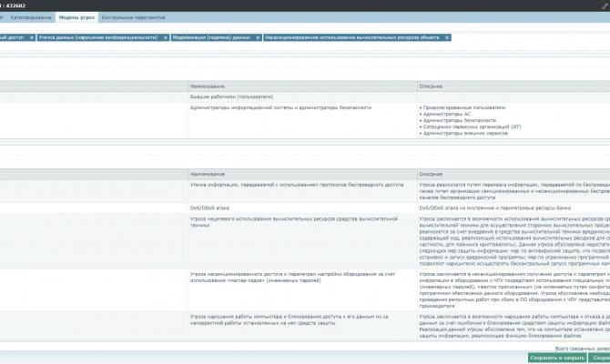
Task: Select the Администраторы информационной системы row
Action: point(305,120)
